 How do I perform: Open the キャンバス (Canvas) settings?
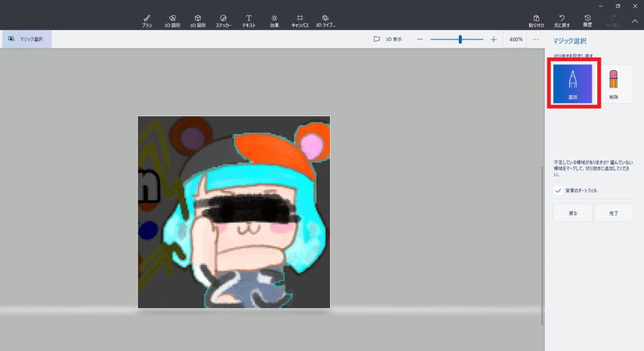click(299, 20)
